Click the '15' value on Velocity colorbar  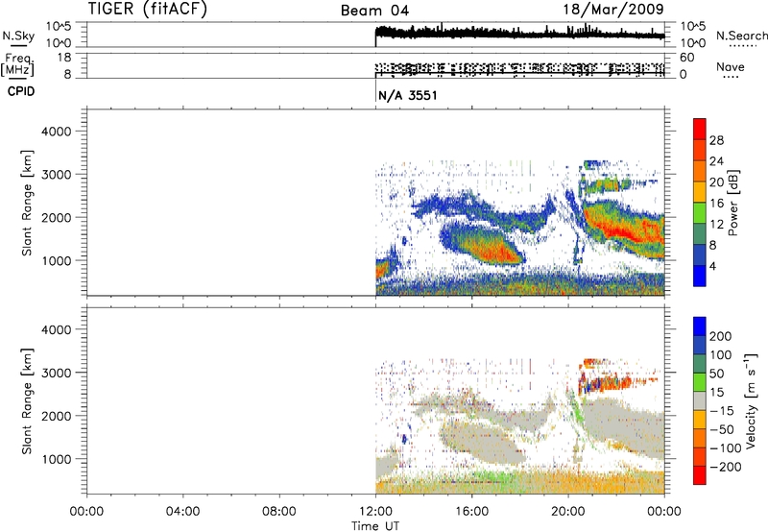coord(716,392)
